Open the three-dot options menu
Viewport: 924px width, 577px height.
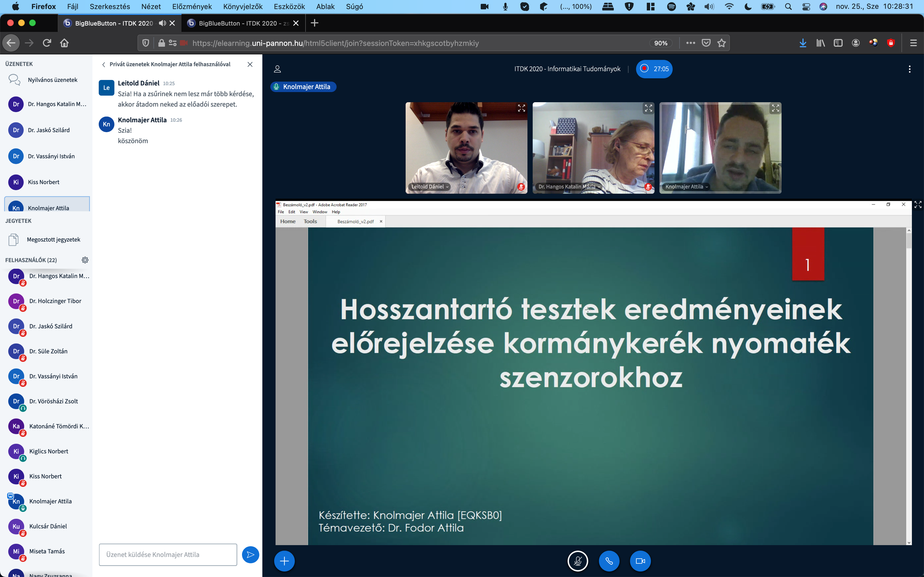click(909, 69)
